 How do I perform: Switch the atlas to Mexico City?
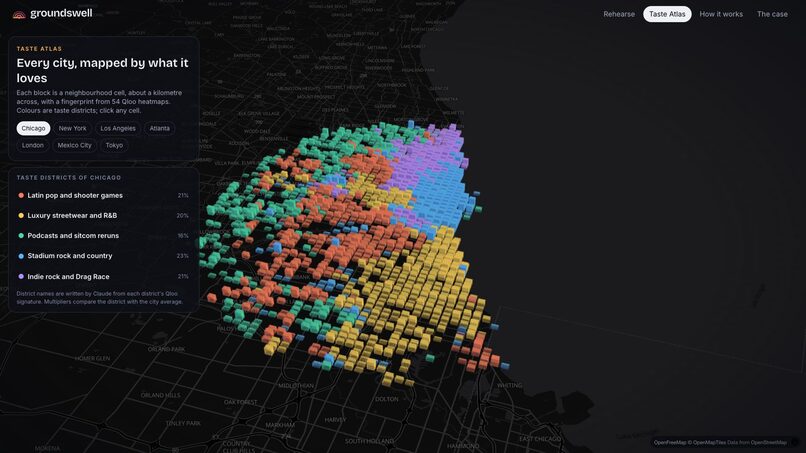75,145
